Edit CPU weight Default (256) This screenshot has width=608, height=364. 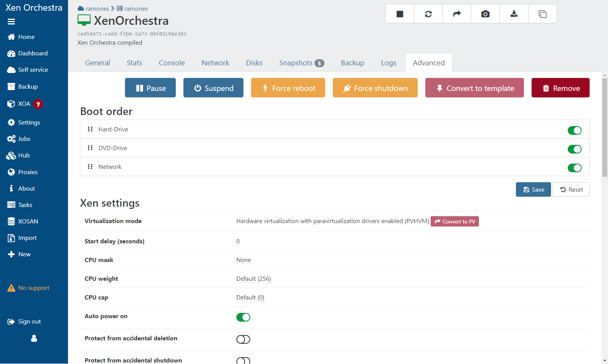coord(254,279)
